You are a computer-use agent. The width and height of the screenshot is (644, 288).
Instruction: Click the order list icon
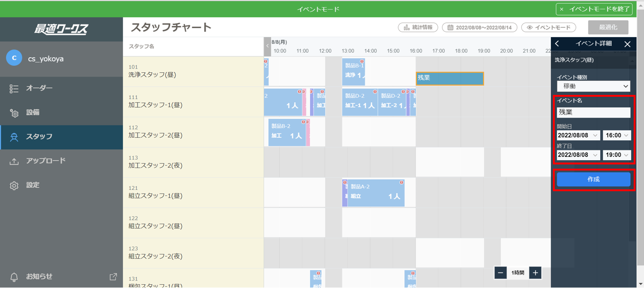14,88
